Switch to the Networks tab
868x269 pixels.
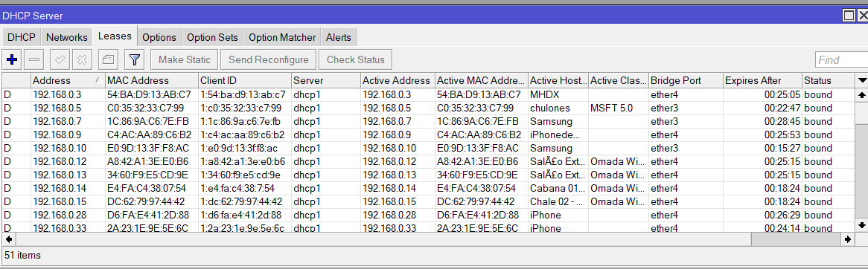click(66, 38)
